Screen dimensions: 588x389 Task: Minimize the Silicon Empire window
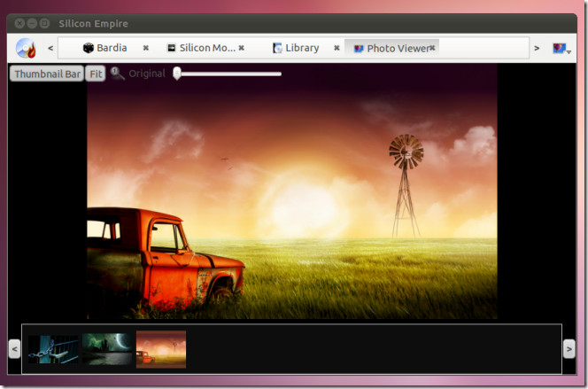tap(32, 24)
